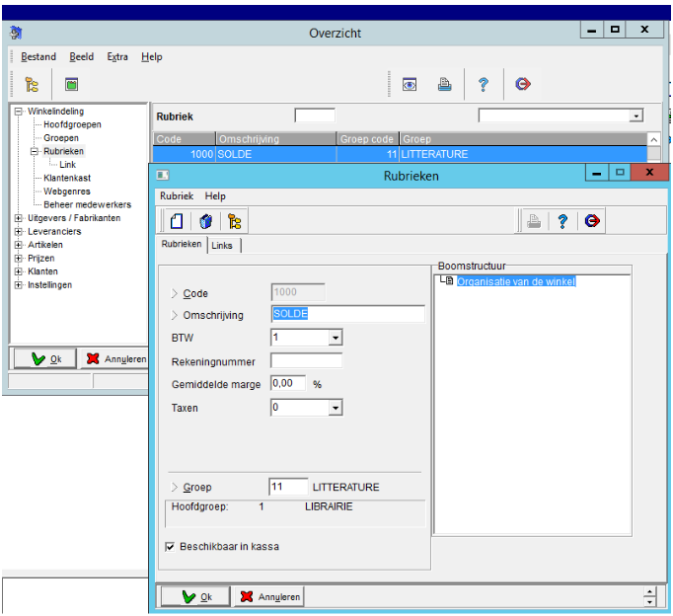Click the Rubrieken window title icon
This screenshot has height=616, width=673.
tap(163, 175)
